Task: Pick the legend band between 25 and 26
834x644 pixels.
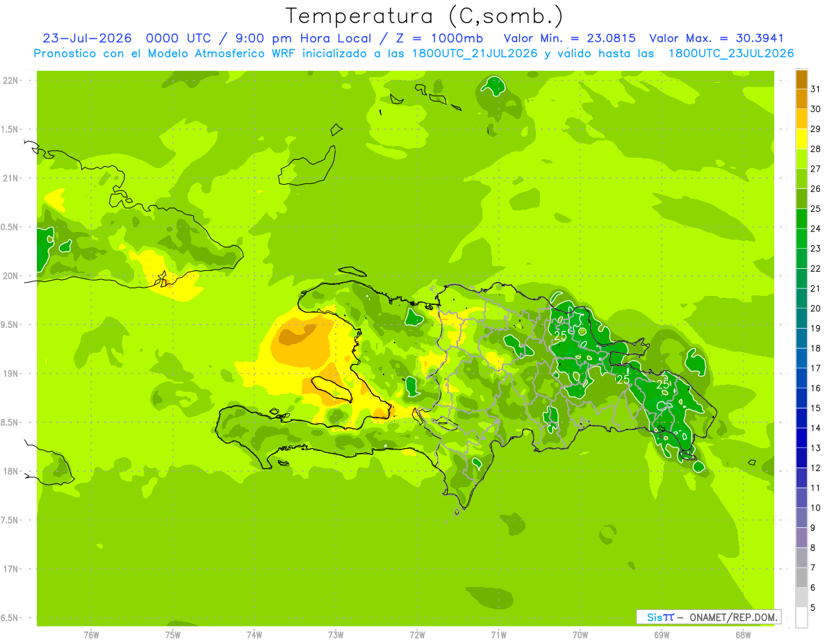Action: click(801, 199)
